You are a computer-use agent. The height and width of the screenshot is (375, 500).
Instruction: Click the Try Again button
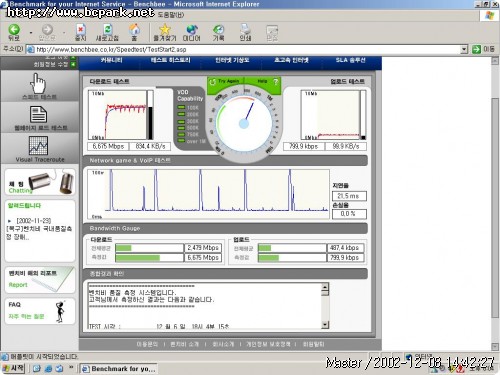(x=225, y=81)
